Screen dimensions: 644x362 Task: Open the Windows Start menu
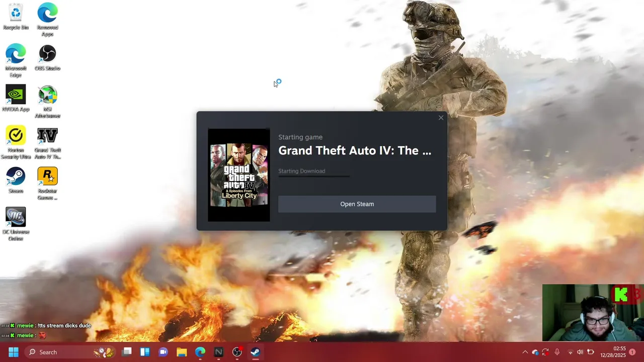click(x=13, y=352)
